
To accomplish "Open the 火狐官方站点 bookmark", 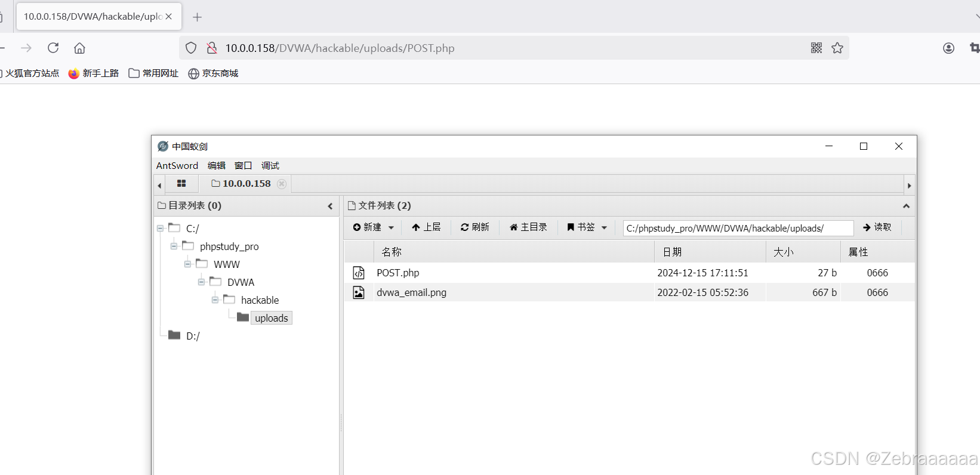I will tap(30, 73).
